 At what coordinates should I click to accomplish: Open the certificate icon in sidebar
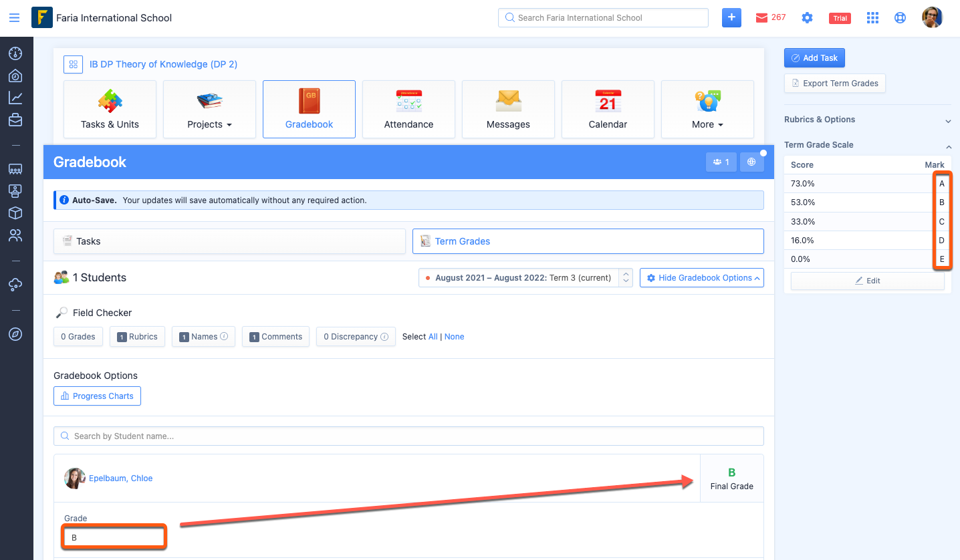point(15,191)
